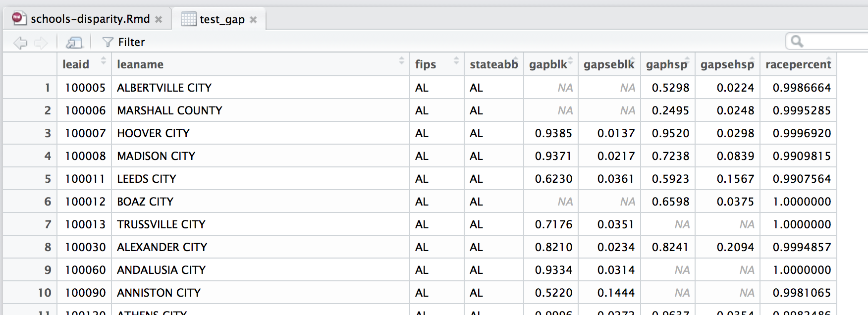Click leaid value 100005
Image resolution: width=868 pixels, height=315 pixels.
[85, 88]
